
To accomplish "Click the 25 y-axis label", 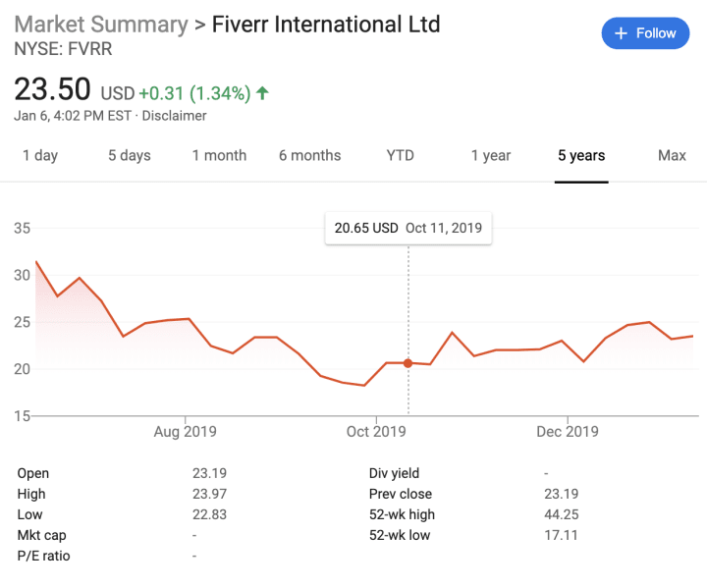I will [x=22, y=322].
